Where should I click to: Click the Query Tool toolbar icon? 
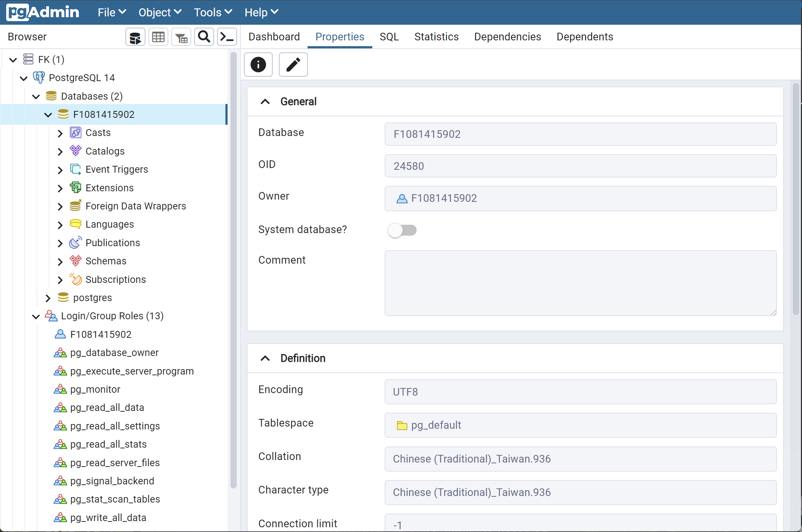[x=135, y=37]
